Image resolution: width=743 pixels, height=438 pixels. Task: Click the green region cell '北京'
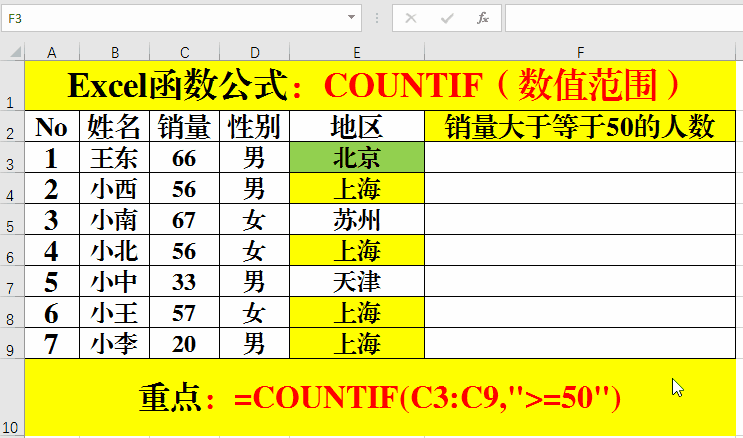[357, 157]
